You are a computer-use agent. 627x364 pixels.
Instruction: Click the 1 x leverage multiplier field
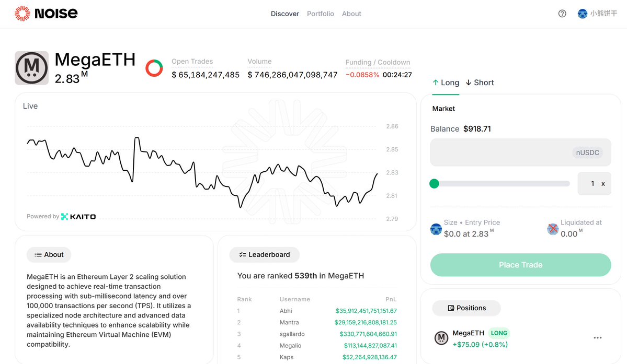click(594, 184)
